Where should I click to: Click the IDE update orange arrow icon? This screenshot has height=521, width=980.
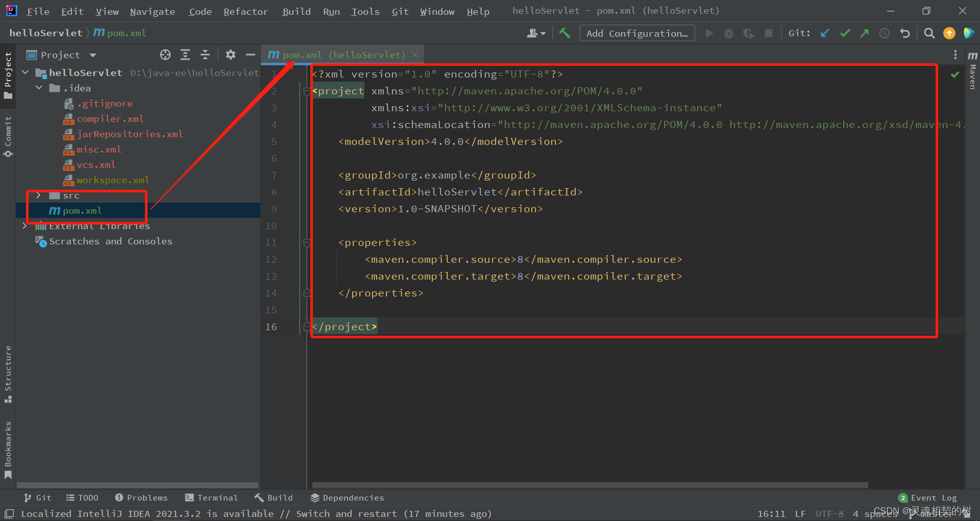pos(949,33)
